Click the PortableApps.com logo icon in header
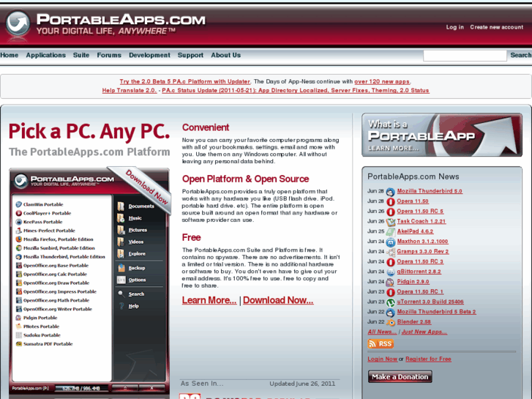 18,23
